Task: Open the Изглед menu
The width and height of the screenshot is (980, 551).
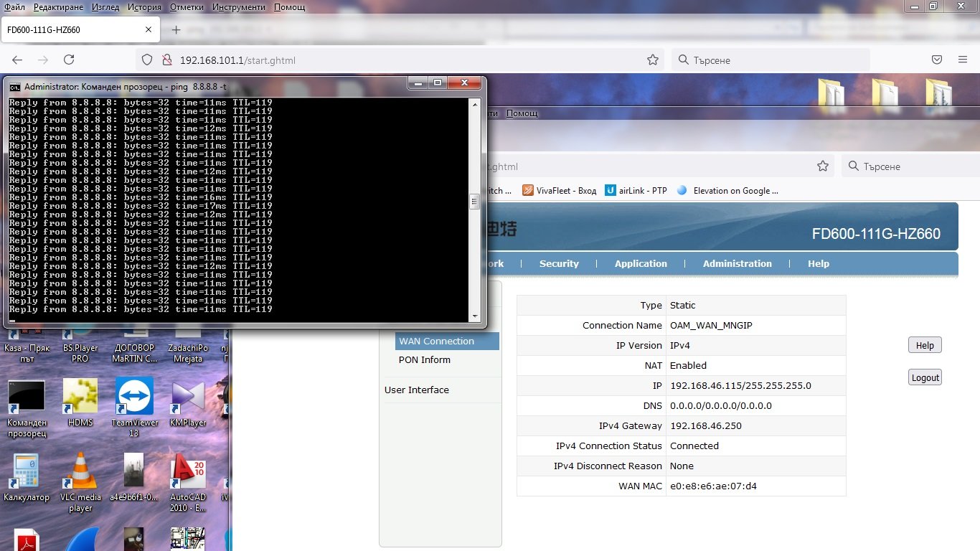Action: click(x=106, y=7)
